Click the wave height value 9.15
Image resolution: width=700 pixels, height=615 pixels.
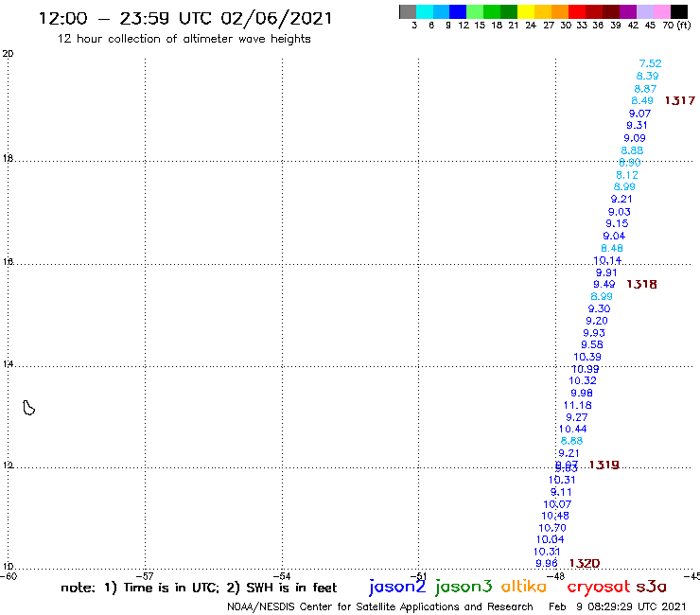[617, 223]
